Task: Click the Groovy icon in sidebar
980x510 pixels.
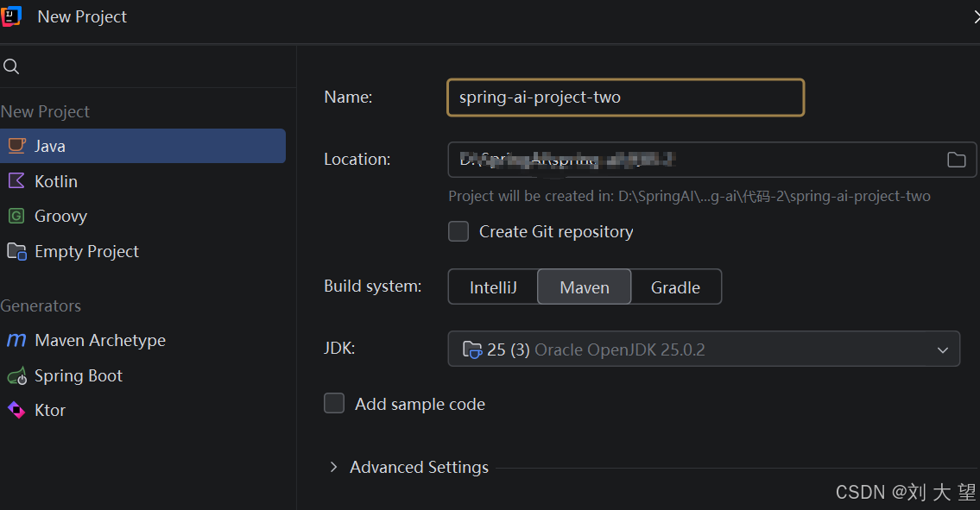Action: point(16,216)
